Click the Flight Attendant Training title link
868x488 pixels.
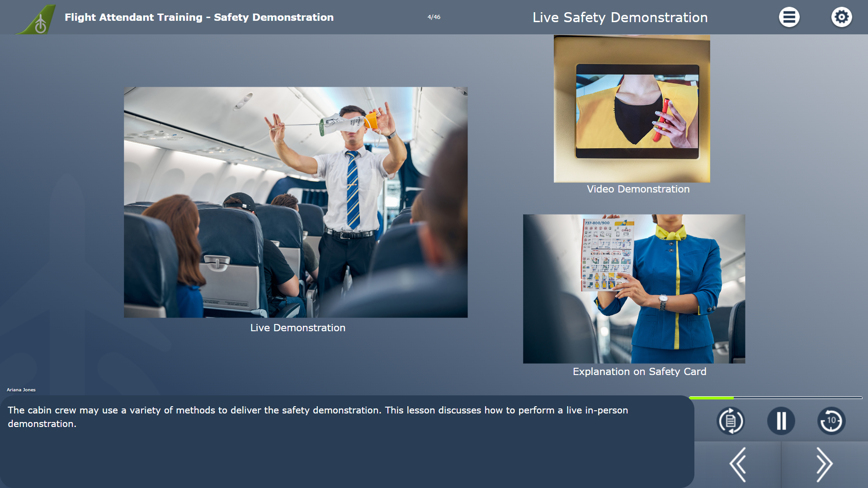coord(199,16)
